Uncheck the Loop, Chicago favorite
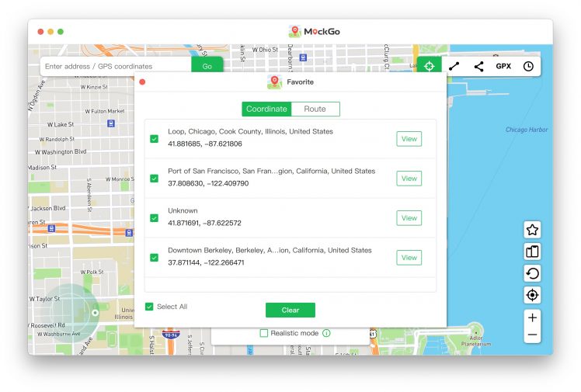The height and width of the screenshot is (392, 581). click(x=155, y=139)
